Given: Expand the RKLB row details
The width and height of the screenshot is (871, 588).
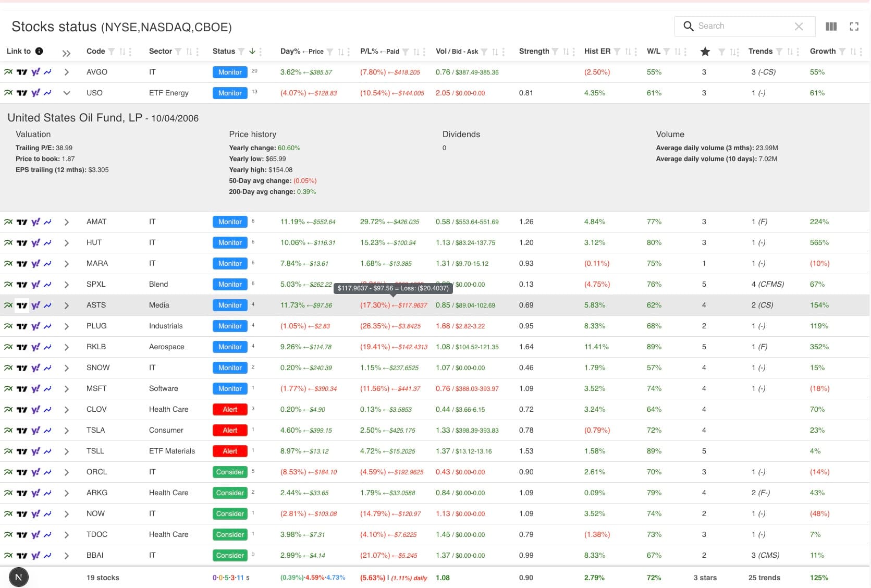Looking at the screenshot, I should 67,347.
